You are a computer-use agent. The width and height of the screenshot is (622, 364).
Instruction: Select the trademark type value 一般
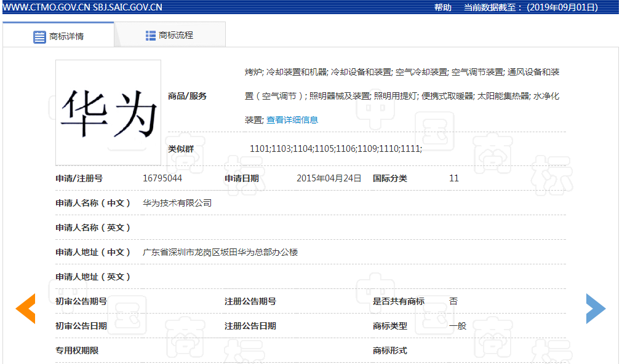tap(458, 326)
